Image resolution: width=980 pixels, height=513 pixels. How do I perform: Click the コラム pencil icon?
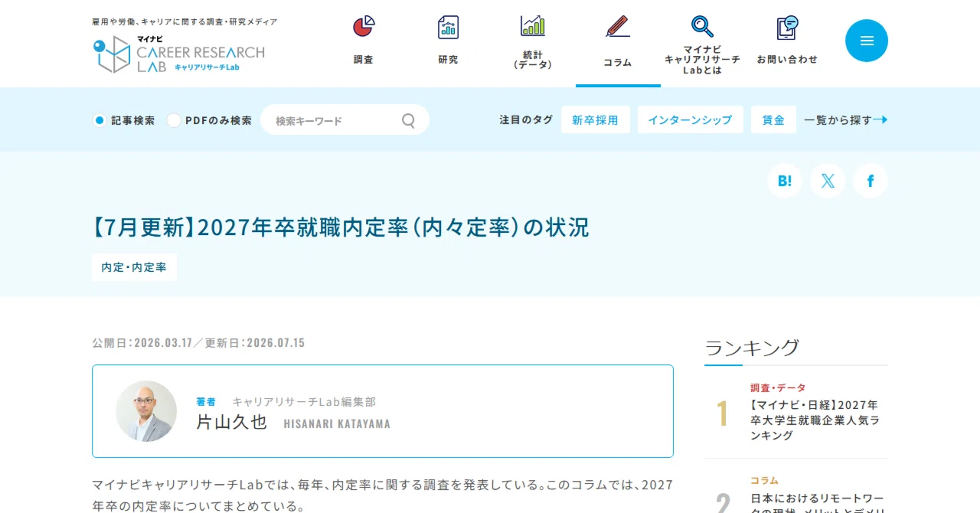[618, 26]
